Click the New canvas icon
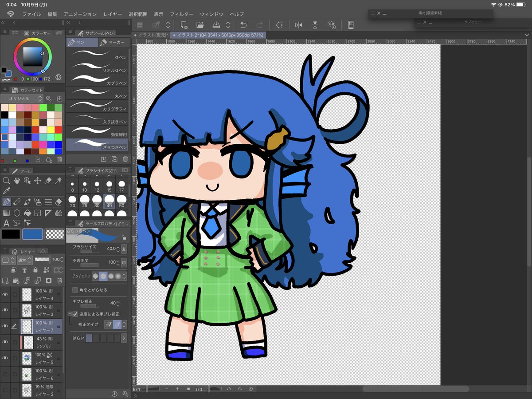The width and height of the screenshot is (532, 399). point(184,25)
